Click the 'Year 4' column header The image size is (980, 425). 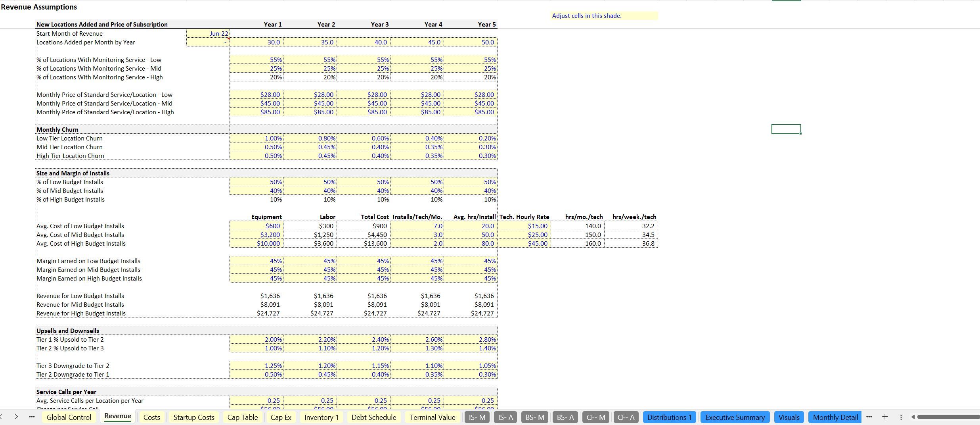[x=433, y=24]
